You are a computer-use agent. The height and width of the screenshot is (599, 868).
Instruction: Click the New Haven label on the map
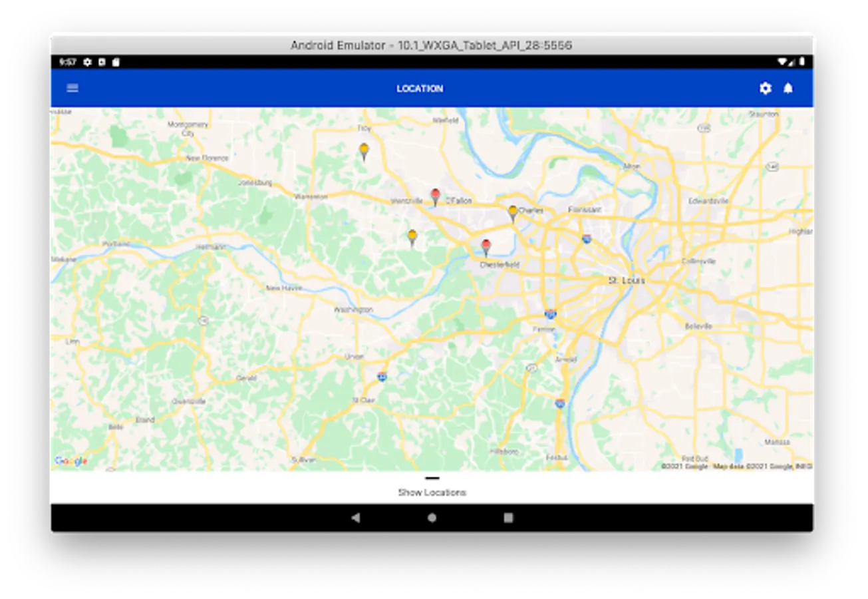[x=284, y=288]
